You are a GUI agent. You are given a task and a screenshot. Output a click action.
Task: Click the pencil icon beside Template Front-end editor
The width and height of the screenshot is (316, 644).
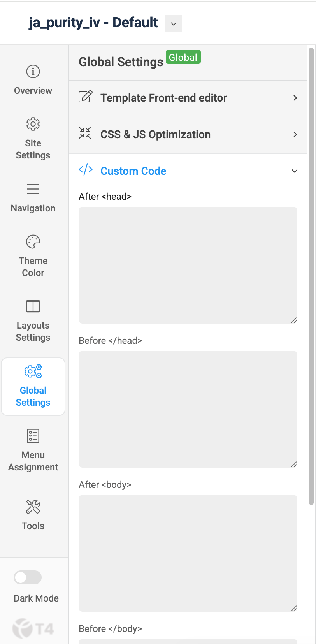click(x=86, y=97)
